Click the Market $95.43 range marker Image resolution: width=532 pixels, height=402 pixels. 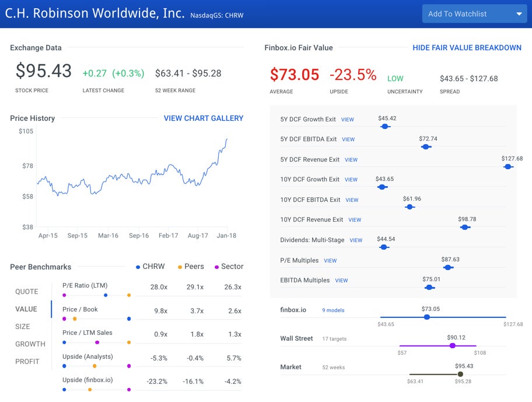[460, 374]
